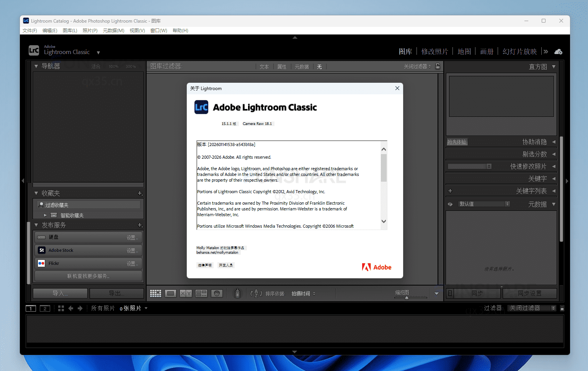588x371 pixels.
Task: Switch to Grid view icon
Action: (x=155, y=294)
